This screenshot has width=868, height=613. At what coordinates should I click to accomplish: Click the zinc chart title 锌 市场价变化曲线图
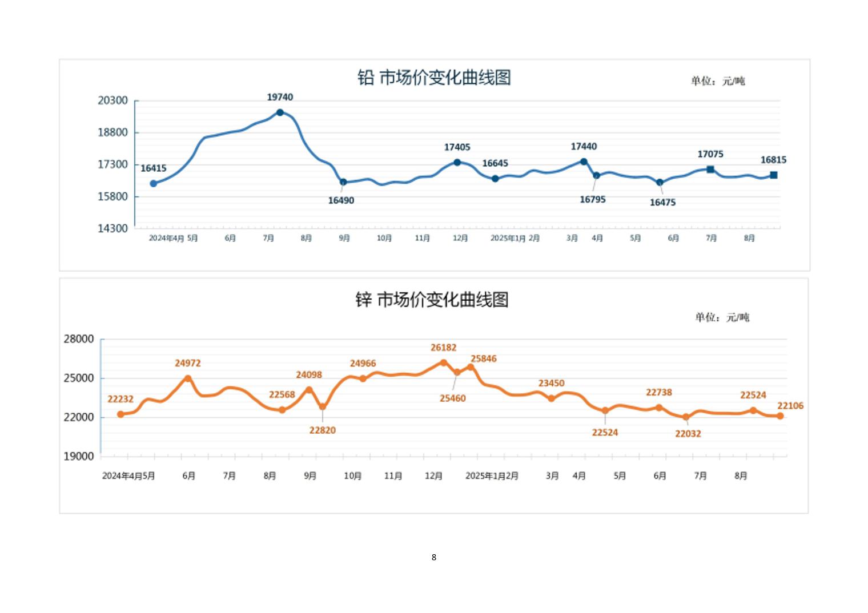[432, 299]
